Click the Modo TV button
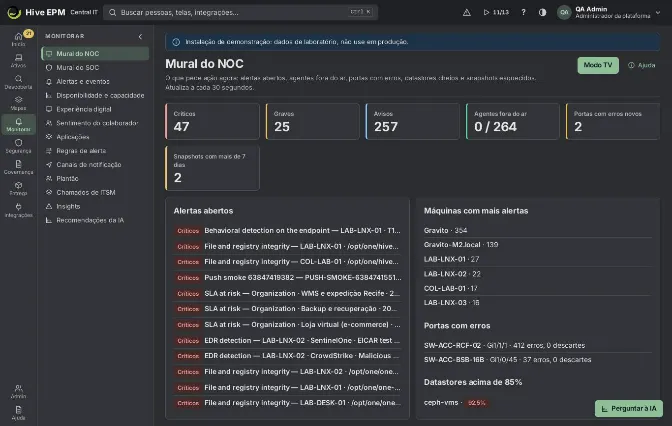This screenshot has height=426, width=672. [x=598, y=65]
